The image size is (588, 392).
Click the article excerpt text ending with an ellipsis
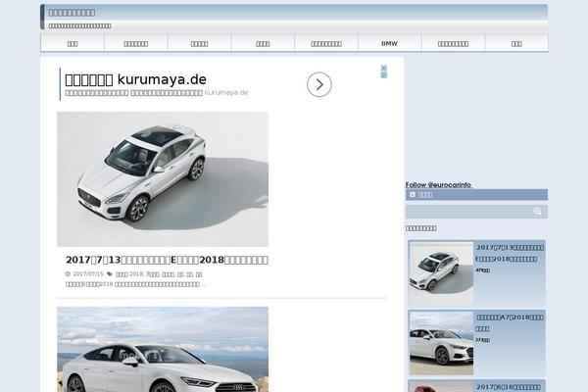[x=136, y=284]
